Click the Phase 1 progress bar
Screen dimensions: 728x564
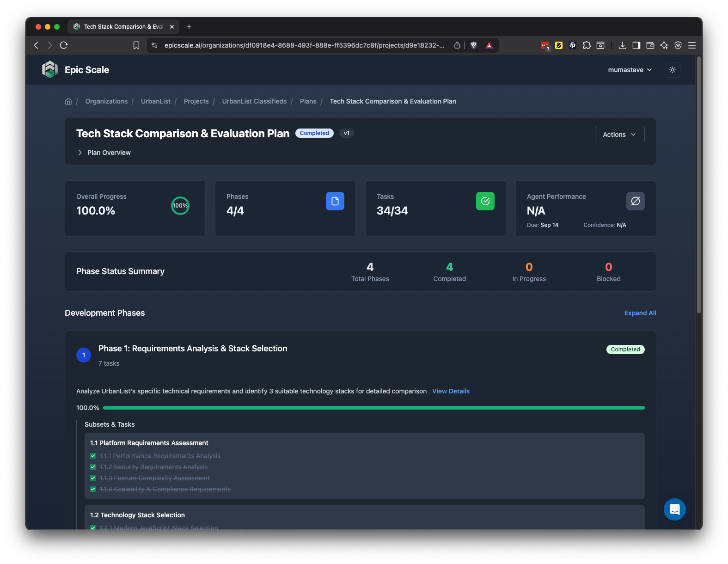[374, 408]
